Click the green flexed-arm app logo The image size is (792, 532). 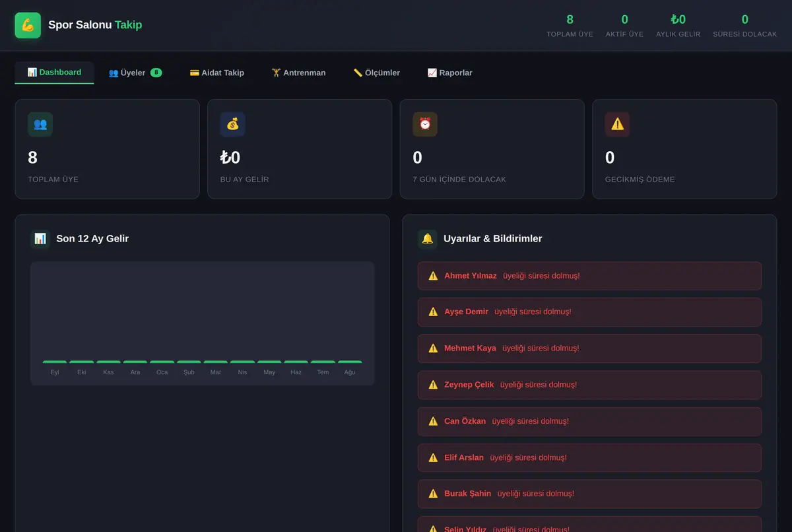pyautogui.click(x=28, y=26)
